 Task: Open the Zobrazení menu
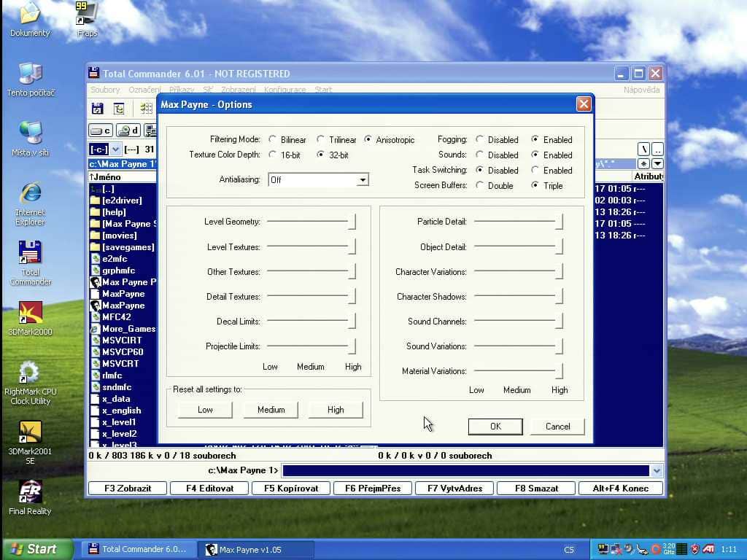coord(239,90)
